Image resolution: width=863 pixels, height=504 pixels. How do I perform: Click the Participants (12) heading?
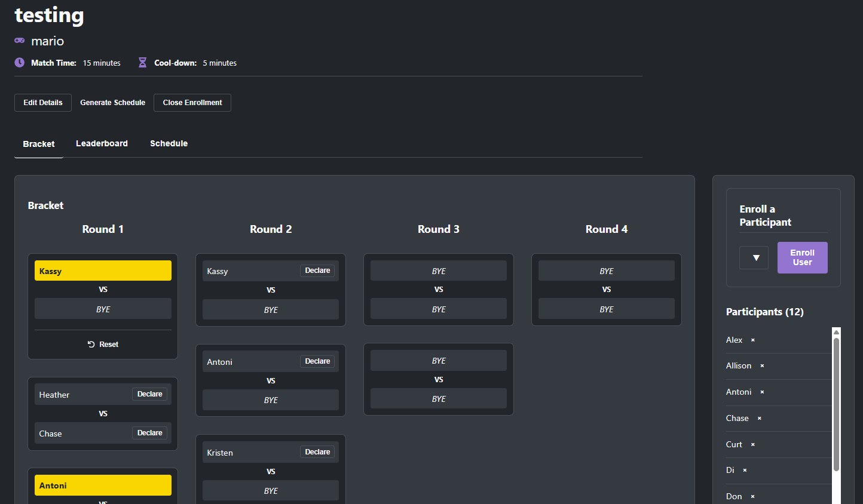coord(765,312)
